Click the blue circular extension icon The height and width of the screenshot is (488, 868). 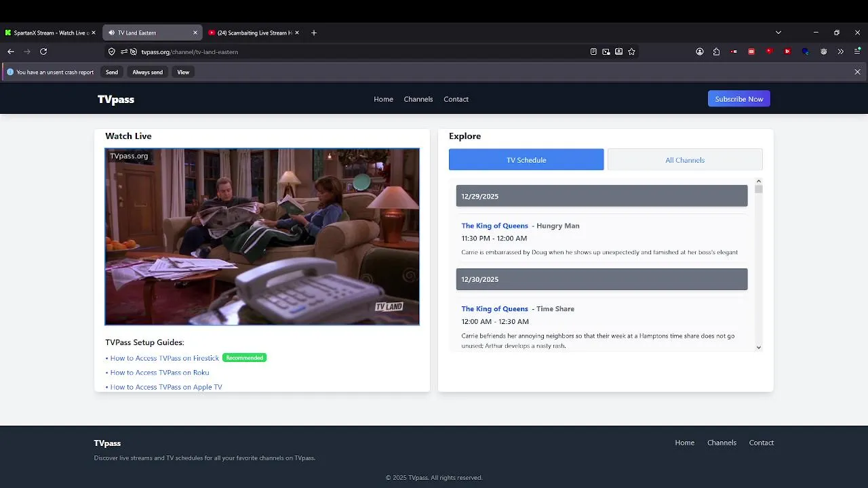tap(805, 52)
